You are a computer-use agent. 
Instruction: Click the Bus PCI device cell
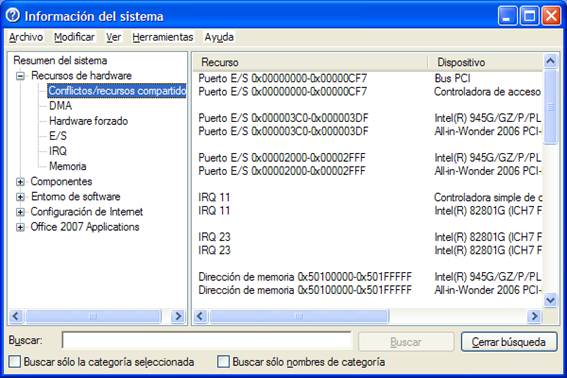(453, 78)
